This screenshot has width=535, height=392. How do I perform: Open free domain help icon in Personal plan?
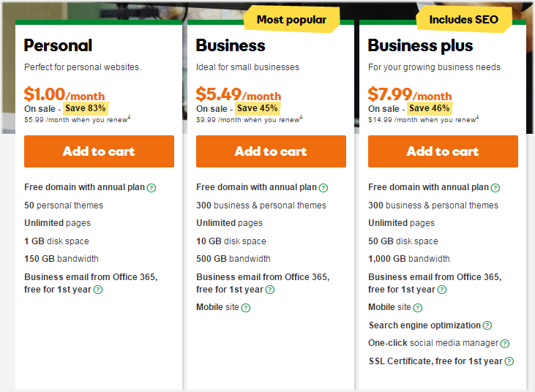[x=151, y=188]
